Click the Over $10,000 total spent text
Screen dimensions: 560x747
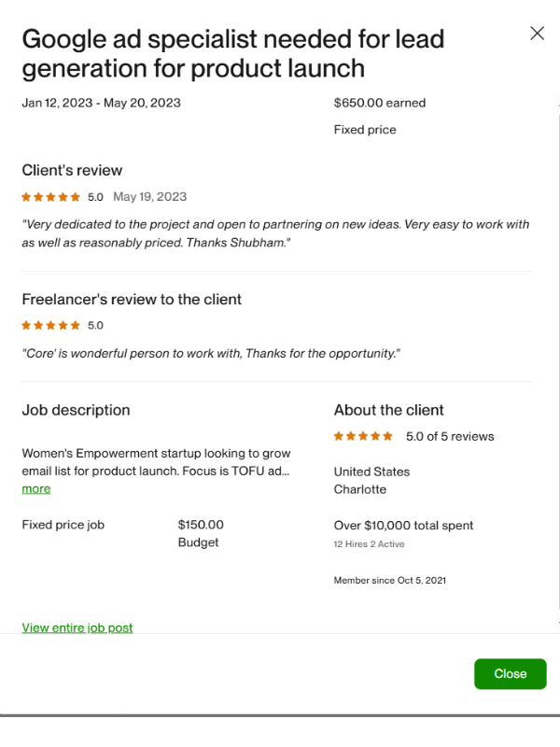[403, 526]
